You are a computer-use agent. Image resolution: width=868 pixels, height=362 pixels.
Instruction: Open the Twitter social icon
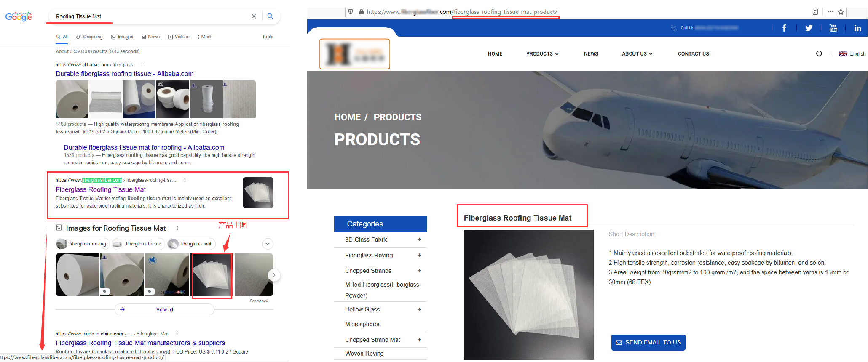coord(809,28)
